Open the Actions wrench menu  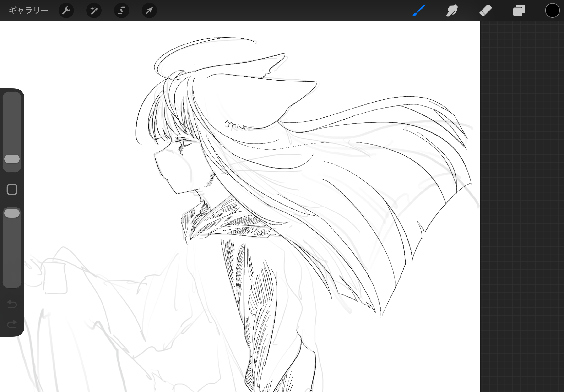coord(66,11)
